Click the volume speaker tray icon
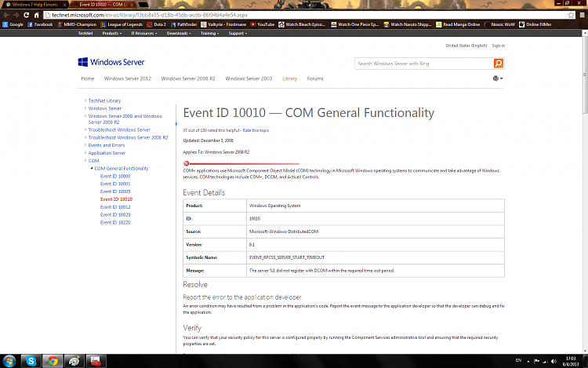The height and width of the screenshot is (368, 588). (x=554, y=361)
